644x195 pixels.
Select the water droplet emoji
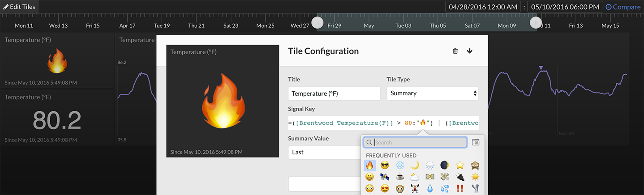tap(430, 188)
